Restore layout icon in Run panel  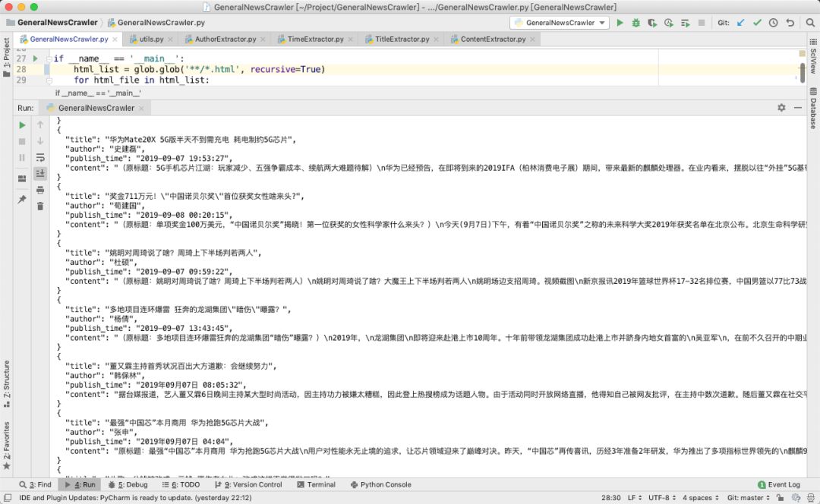(22, 179)
